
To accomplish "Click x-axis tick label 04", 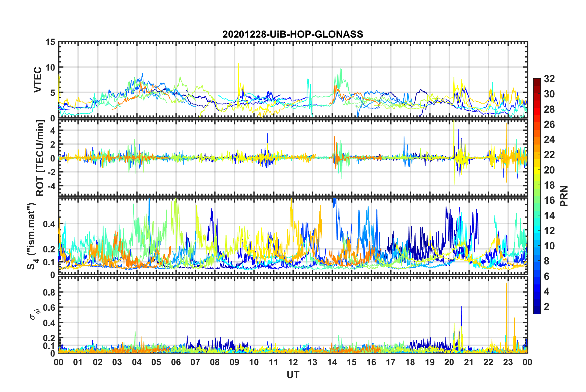I will 137,362.
